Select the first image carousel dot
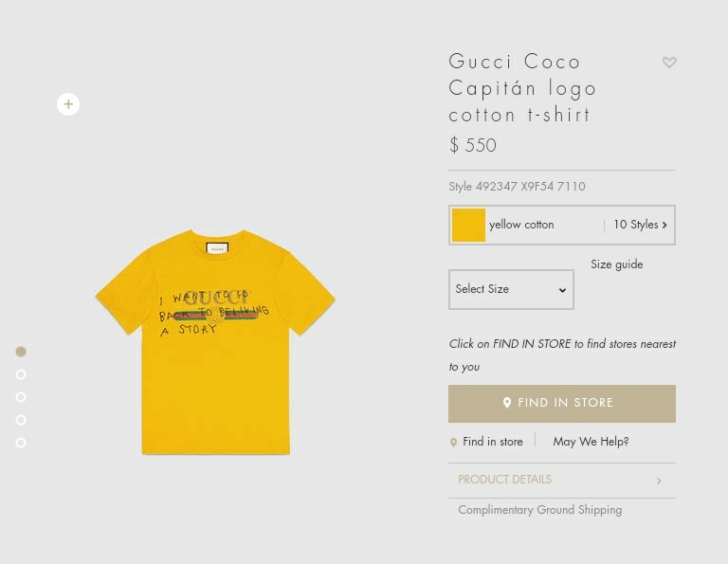The width and height of the screenshot is (728, 564). (x=21, y=352)
